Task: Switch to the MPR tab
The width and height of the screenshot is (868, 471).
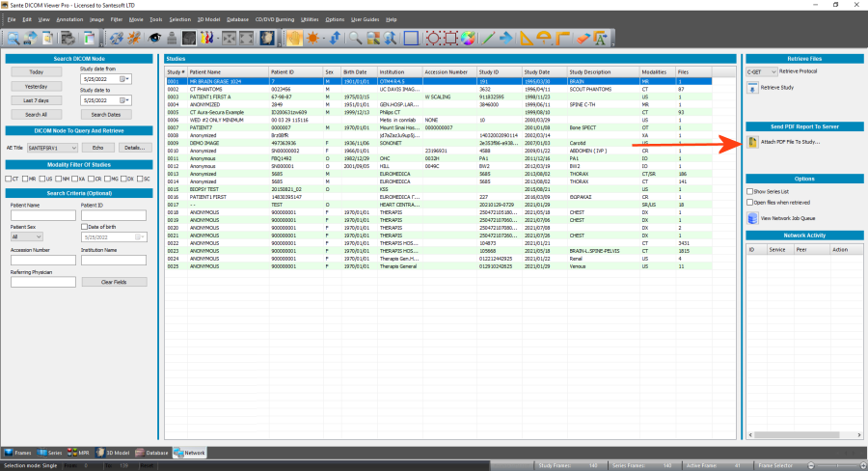Action: 81,452
